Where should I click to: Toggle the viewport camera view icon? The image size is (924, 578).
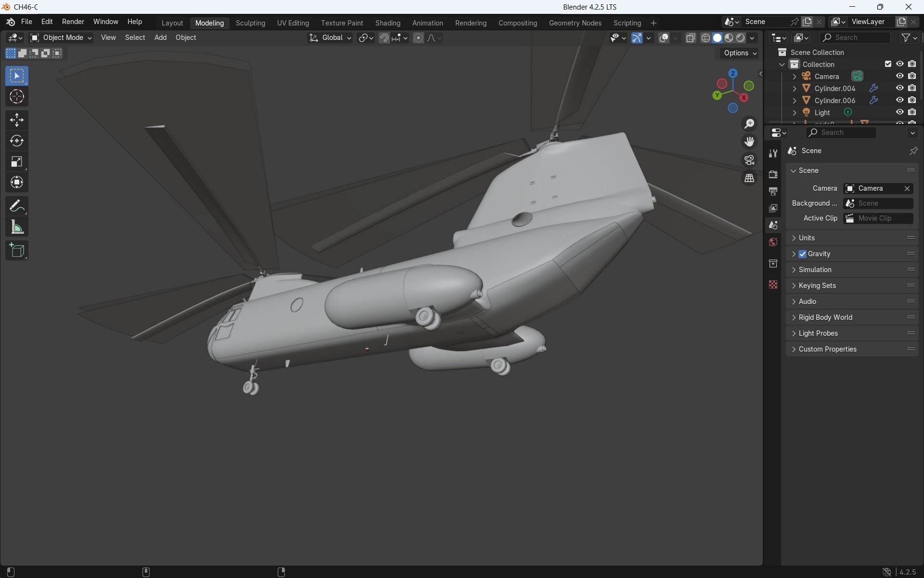pos(749,159)
